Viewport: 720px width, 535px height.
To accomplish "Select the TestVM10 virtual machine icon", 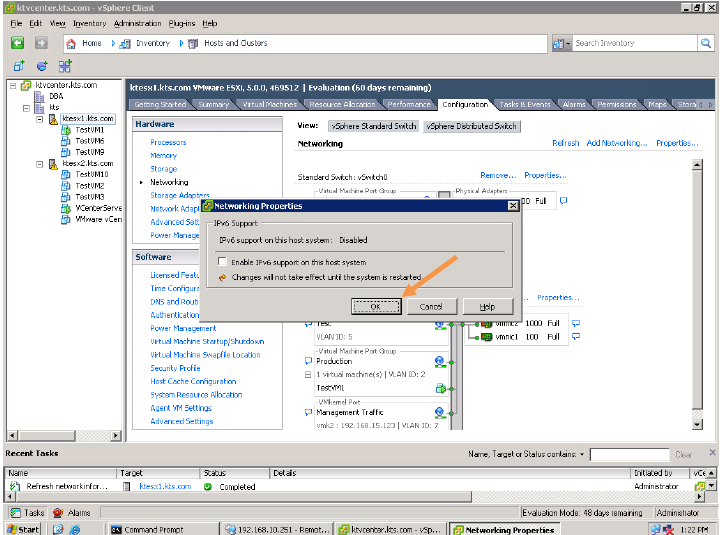I will point(66,175).
